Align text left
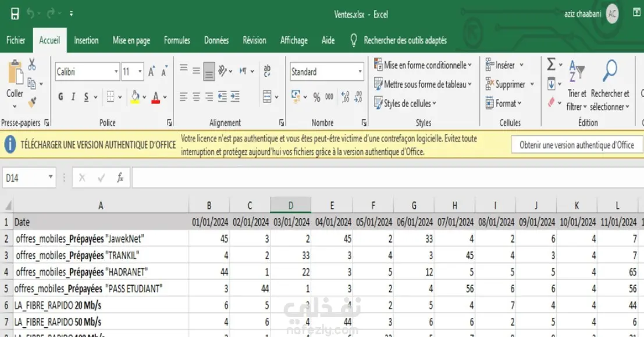The width and height of the screenshot is (644, 337). tap(184, 97)
